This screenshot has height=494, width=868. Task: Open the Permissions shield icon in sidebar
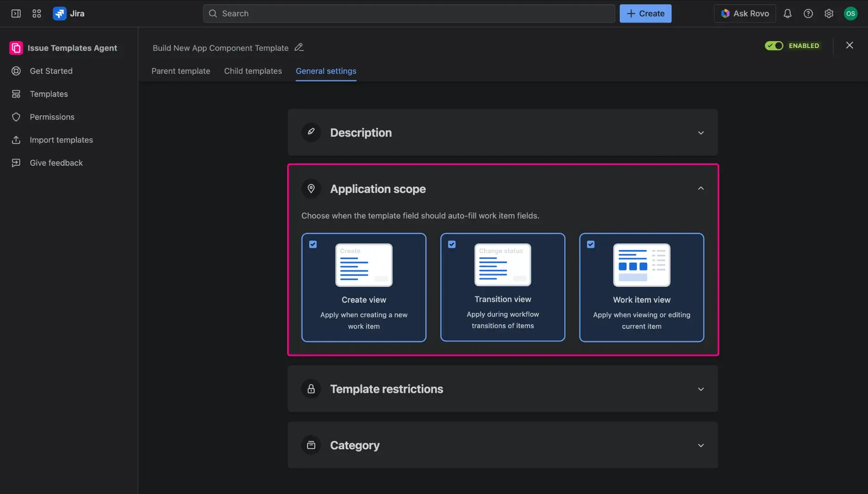point(16,117)
